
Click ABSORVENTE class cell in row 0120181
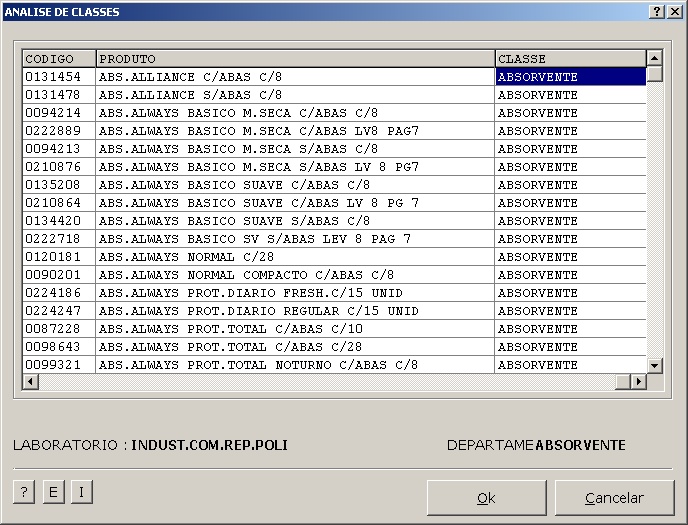(570, 257)
